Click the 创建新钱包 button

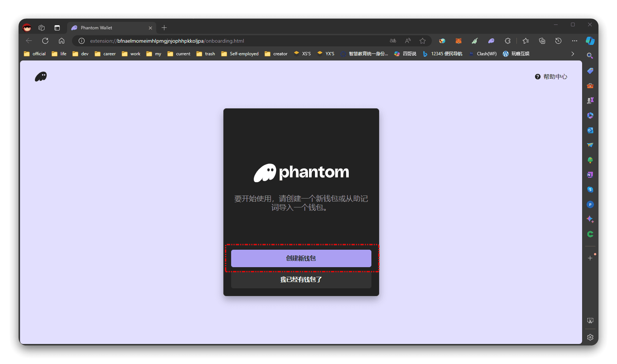pyautogui.click(x=301, y=258)
